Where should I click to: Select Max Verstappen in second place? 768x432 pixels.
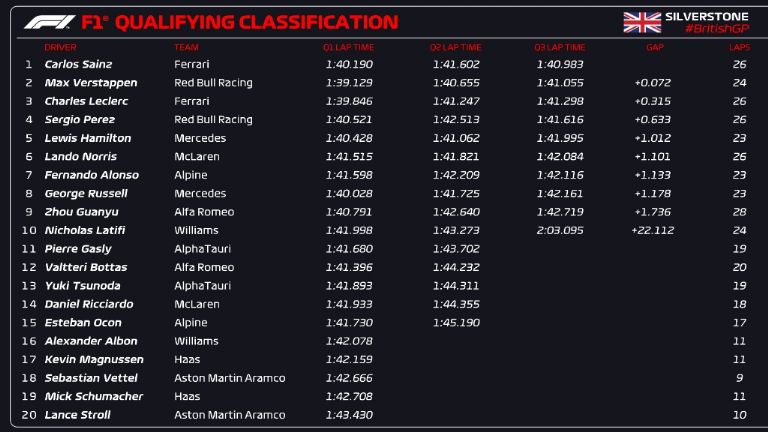coord(91,83)
